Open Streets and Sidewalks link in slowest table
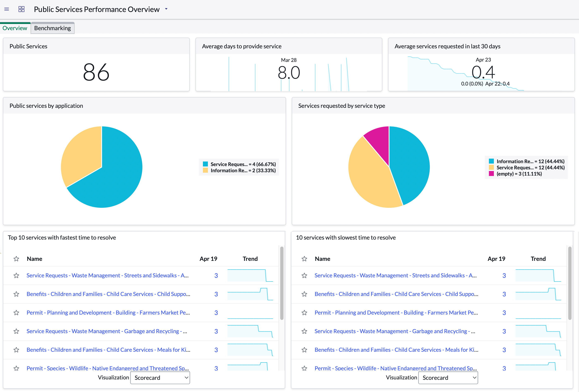Screen dimensions: 579x392 396,276
